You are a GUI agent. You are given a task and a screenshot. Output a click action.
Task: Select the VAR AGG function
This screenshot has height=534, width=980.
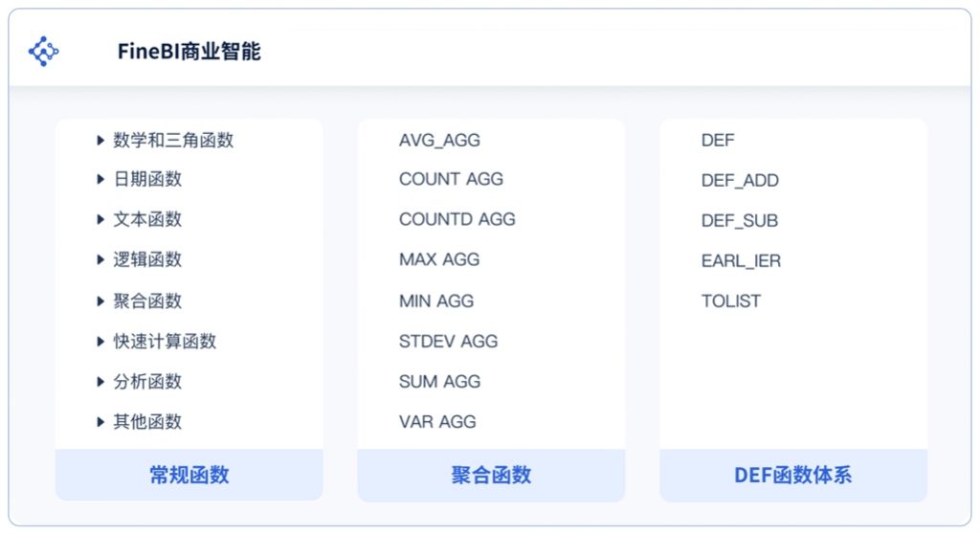pos(437,421)
